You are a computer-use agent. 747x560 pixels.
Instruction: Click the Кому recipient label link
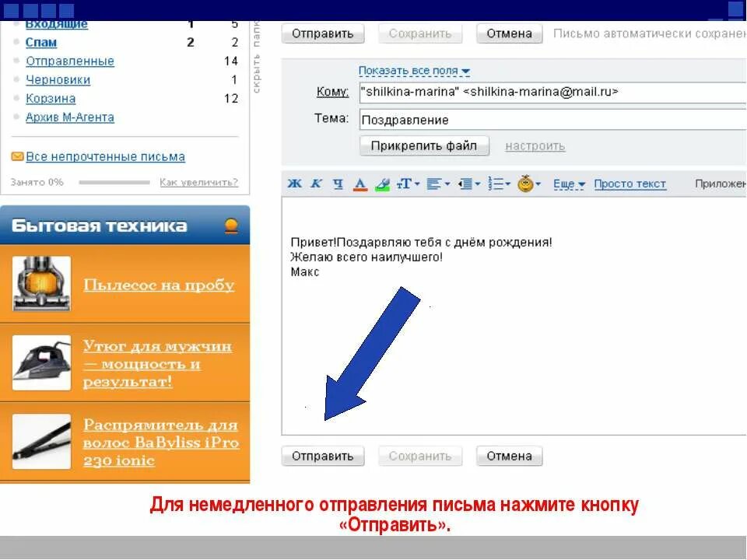pyautogui.click(x=332, y=92)
